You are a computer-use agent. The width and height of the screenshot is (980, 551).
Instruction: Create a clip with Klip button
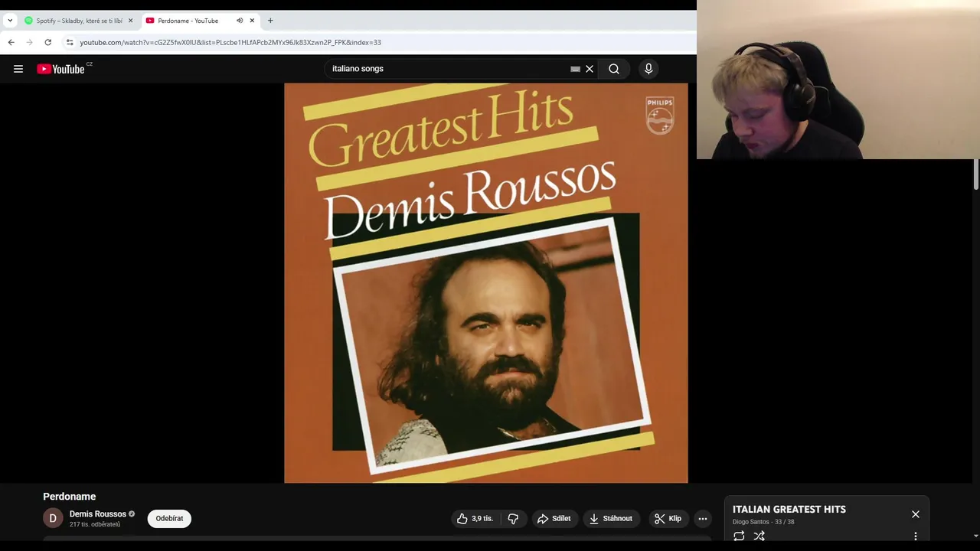[668, 518]
